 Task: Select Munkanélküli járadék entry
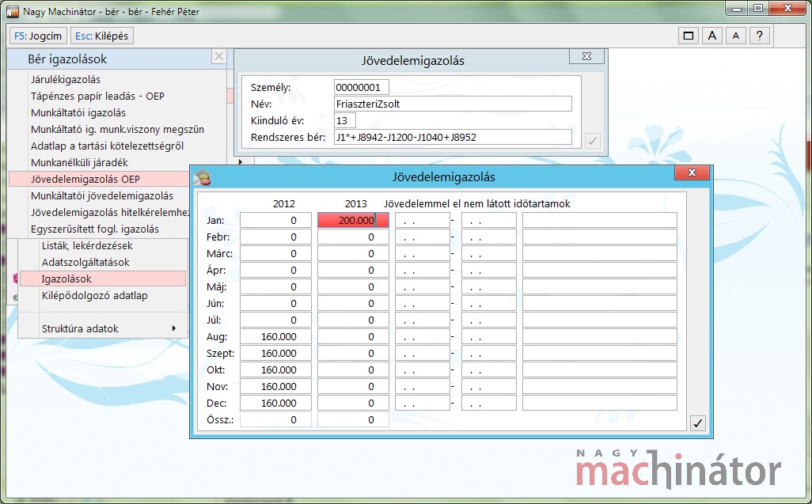click(x=79, y=162)
